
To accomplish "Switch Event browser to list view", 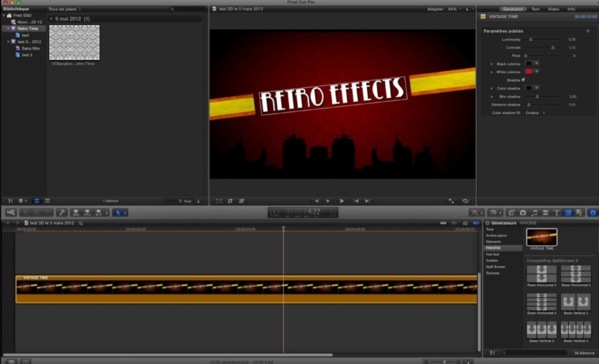I will pyautogui.click(x=47, y=201).
